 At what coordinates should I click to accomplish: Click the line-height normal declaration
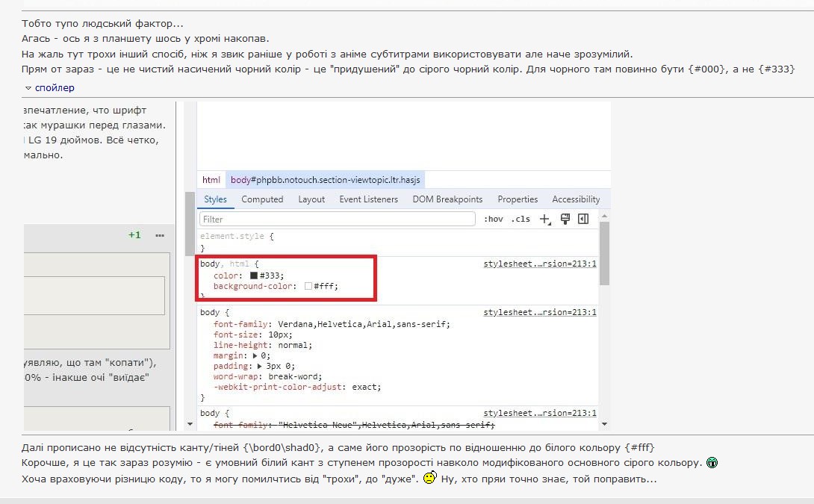[263, 345]
